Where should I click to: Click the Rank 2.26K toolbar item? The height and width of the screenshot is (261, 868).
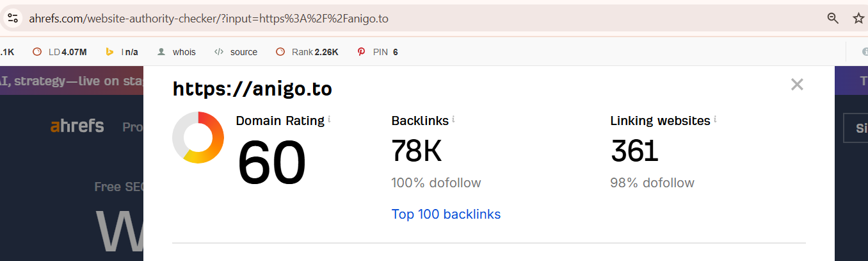pyautogui.click(x=307, y=52)
